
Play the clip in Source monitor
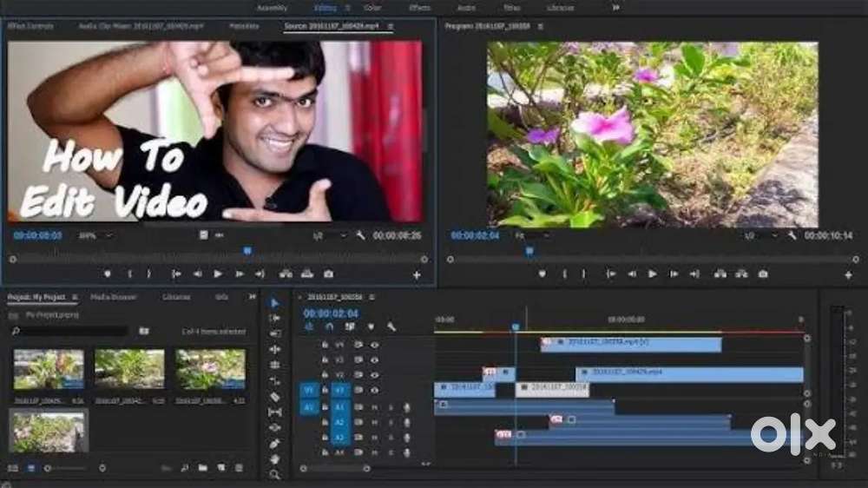coord(218,274)
